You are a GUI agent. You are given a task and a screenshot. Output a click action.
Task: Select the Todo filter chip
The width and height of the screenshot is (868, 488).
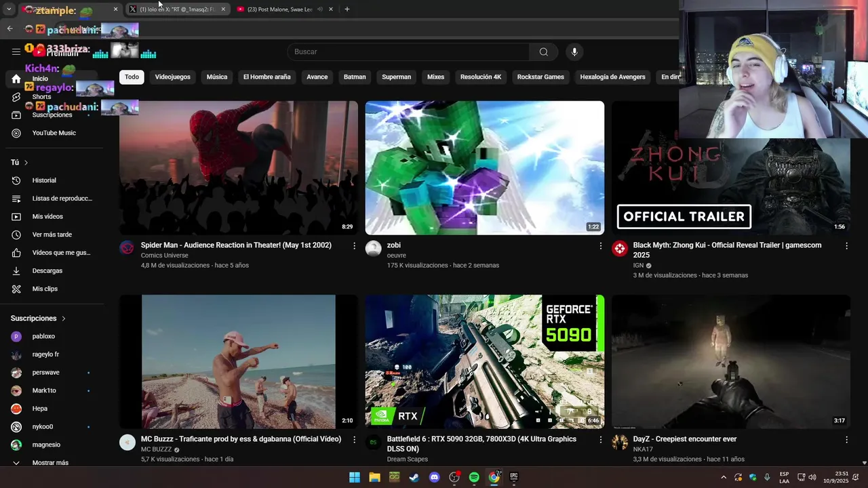(132, 77)
